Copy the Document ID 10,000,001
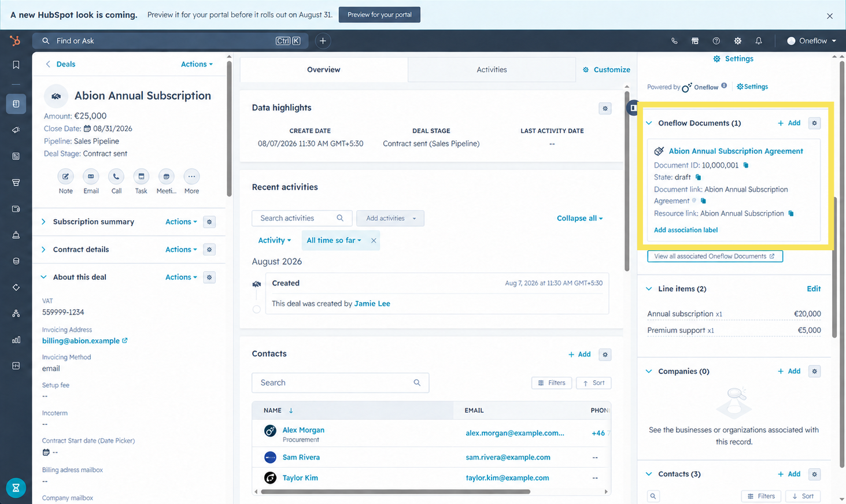Screen dimensions: 846x504 (746, 165)
